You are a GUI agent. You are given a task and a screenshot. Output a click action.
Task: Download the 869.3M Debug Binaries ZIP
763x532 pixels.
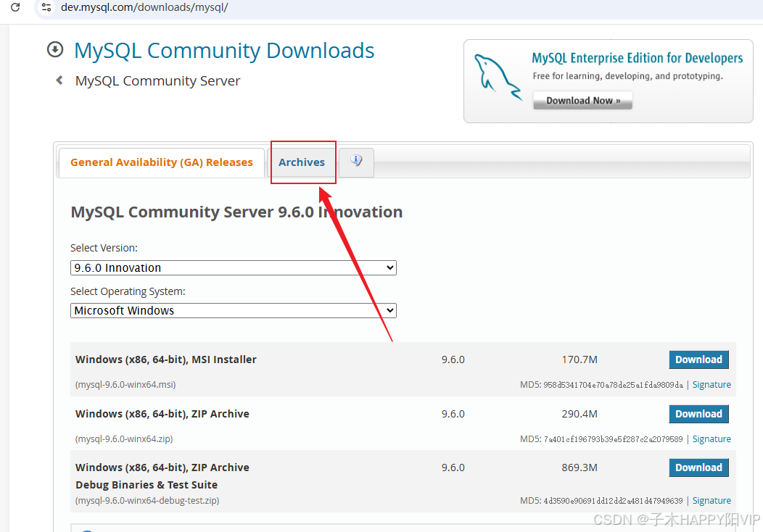698,467
